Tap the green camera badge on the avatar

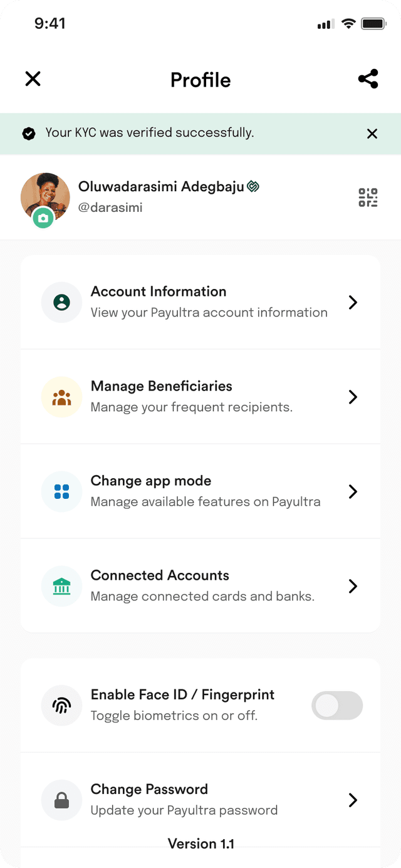pyautogui.click(x=43, y=218)
